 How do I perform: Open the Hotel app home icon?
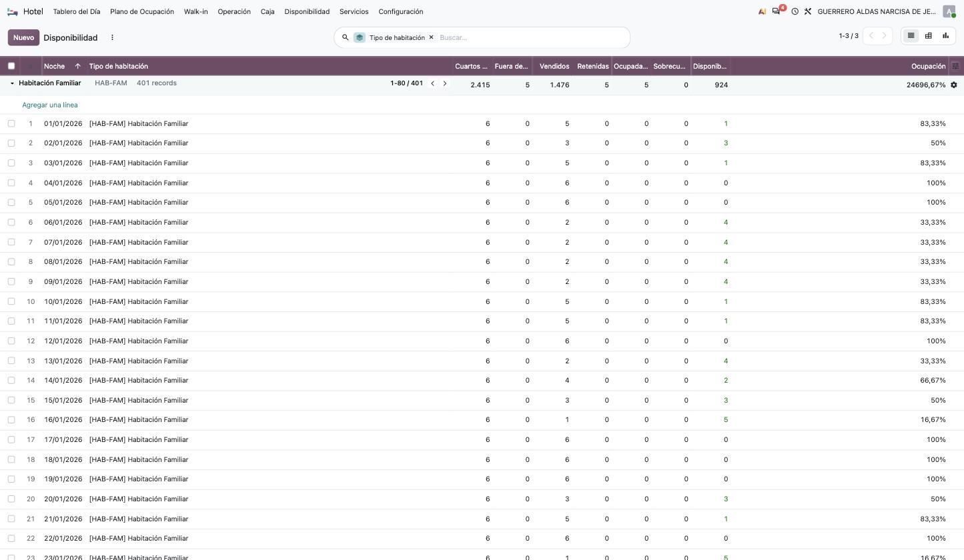coord(12,11)
